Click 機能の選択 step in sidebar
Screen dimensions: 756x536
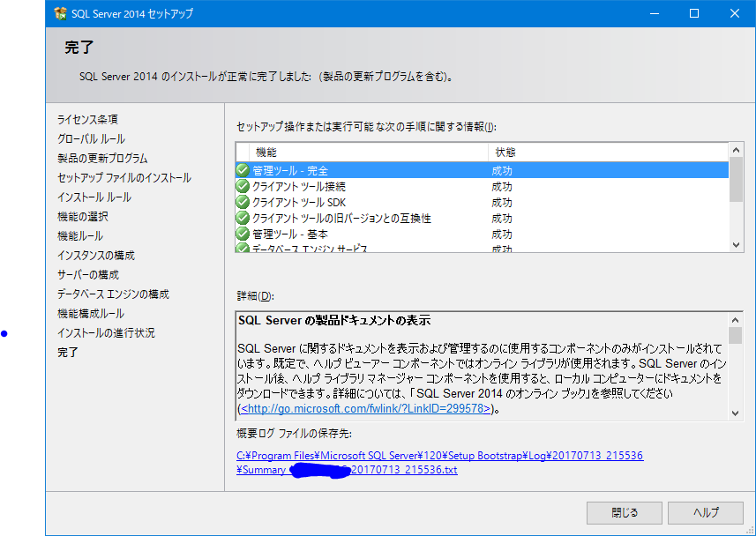[x=82, y=216]
